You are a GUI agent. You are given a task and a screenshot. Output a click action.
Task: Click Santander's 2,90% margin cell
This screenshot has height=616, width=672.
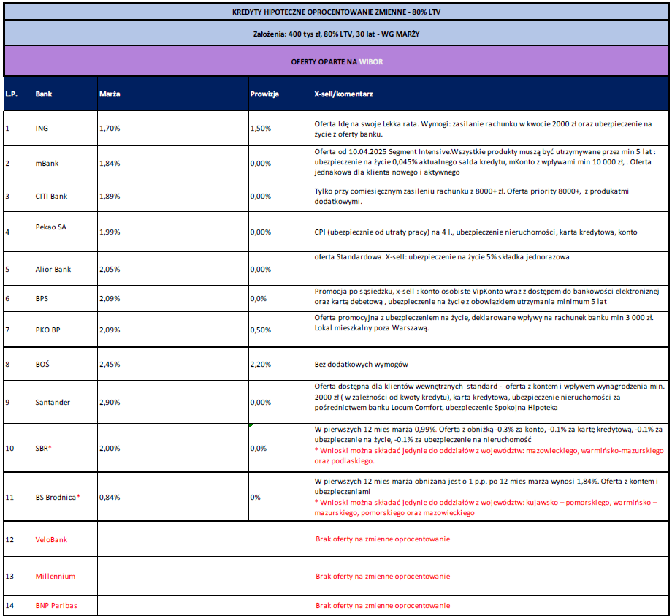click(x=110, y=402)
